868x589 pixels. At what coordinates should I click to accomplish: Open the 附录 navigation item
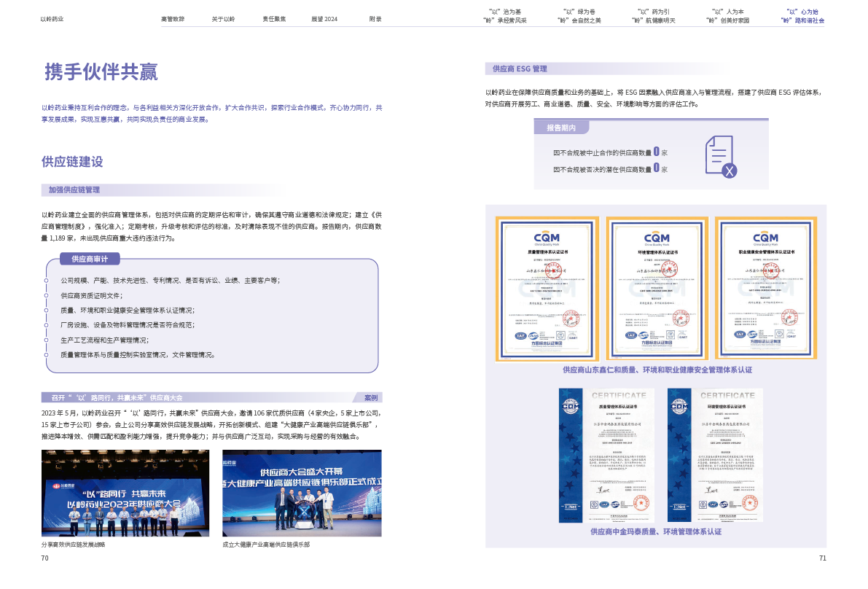pos(375,19)
